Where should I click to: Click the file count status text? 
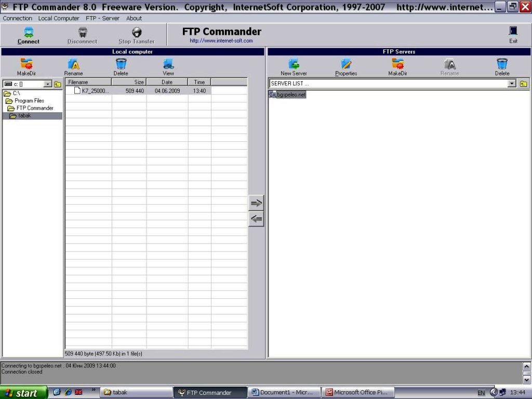pos(103,354)
